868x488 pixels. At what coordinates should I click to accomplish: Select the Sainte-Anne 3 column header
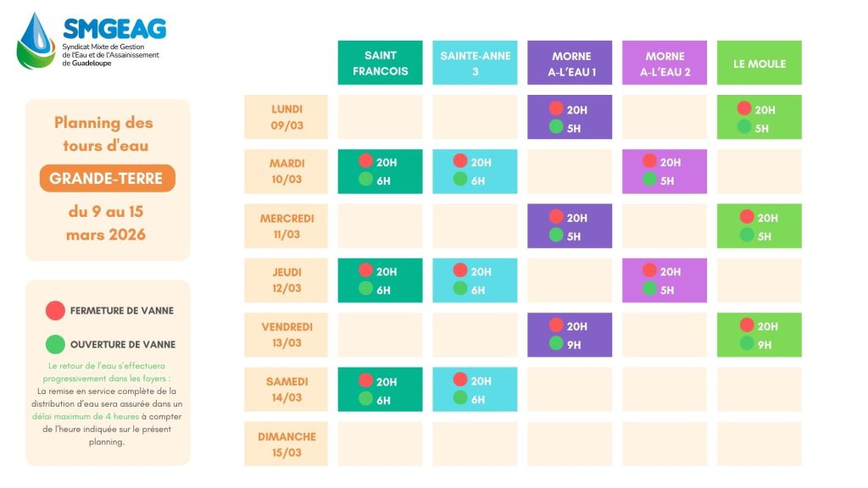pyautogui.click(x=475, y=64)
